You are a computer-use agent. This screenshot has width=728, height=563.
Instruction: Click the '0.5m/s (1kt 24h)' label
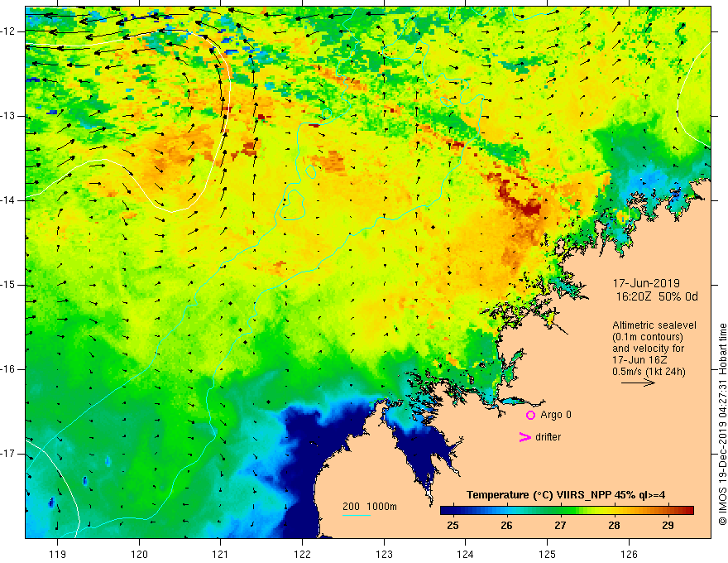tap(649, 372)
